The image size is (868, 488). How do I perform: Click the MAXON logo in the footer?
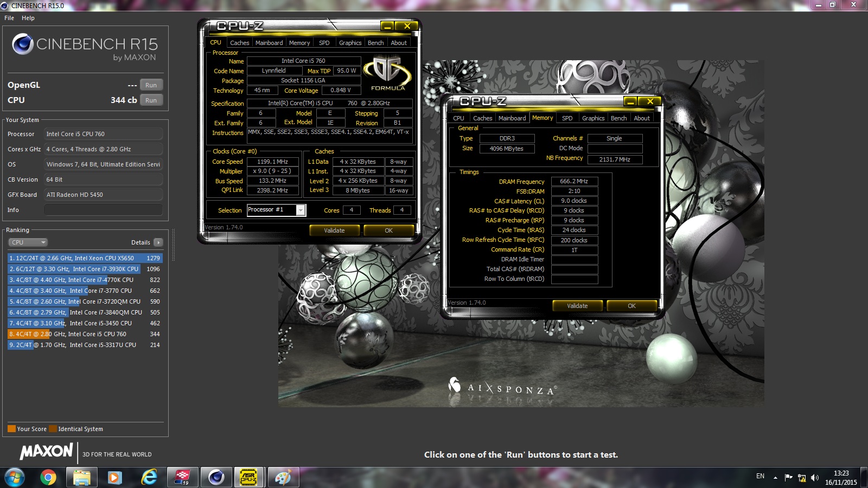click(x=46, y=451)
